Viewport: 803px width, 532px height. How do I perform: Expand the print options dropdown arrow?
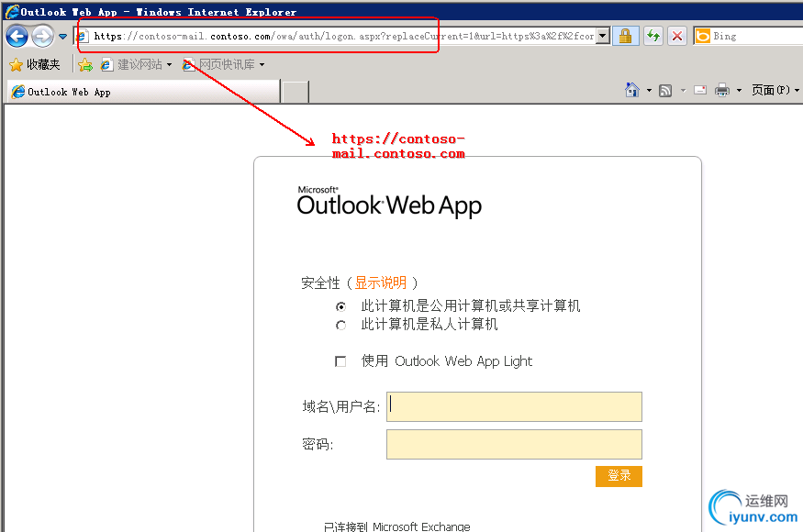(739, 91)
